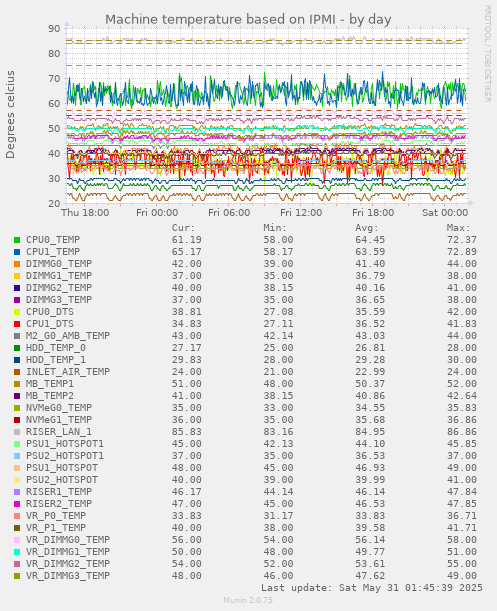Click the 'Cur:' column header
The image size is (497, 611).
click(x=183, y=228)
